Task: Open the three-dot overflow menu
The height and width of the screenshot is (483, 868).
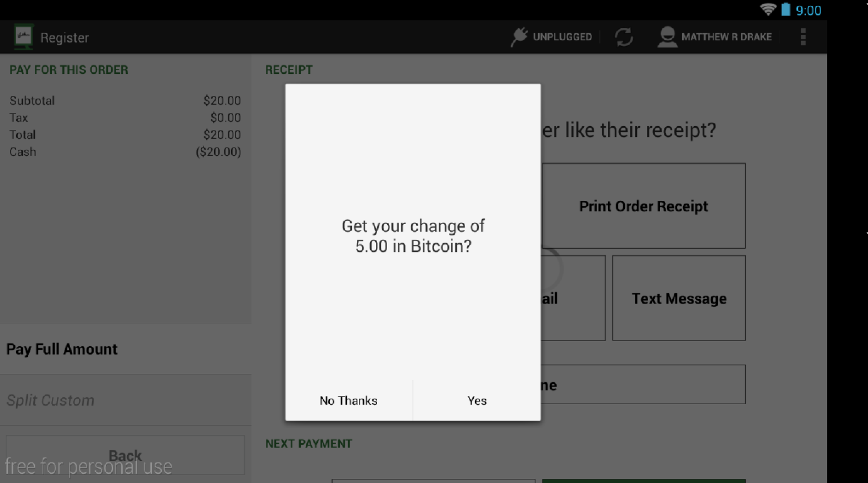Action: 803,37
